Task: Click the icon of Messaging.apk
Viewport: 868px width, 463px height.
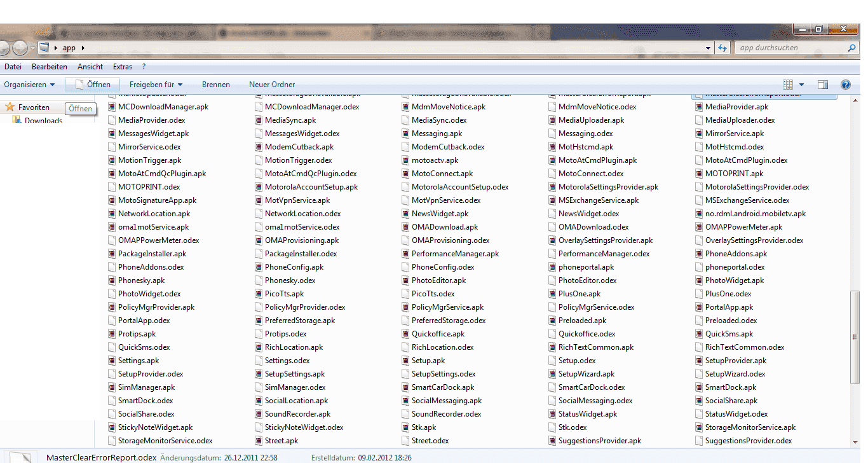Action: point(405,134)
